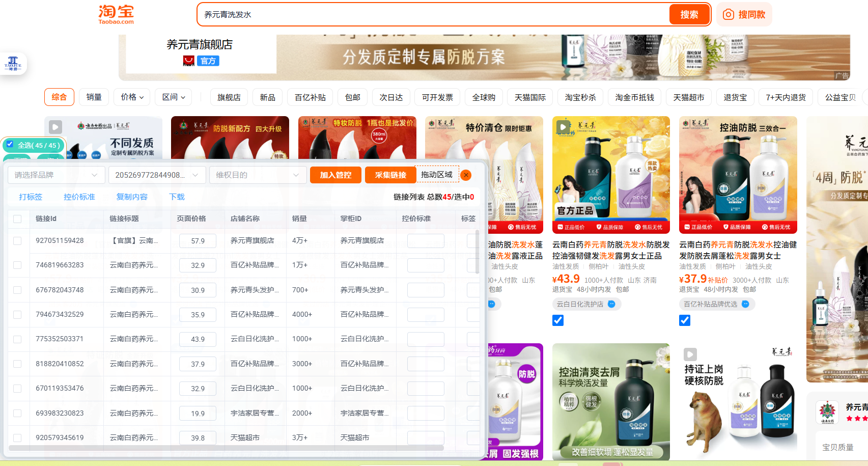Screen dimensions: 868x466
Task: Click the 拖动区域 drag handle
Action: [437, 175]
